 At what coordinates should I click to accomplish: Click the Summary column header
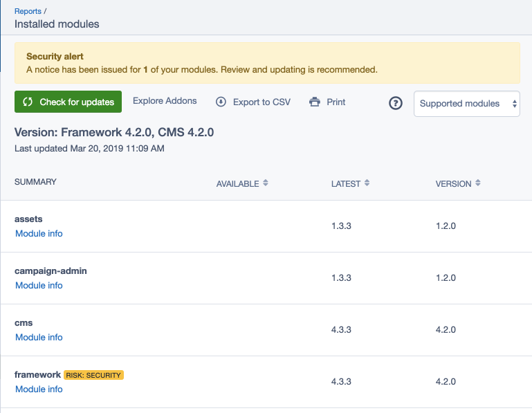tap(35, 182)
